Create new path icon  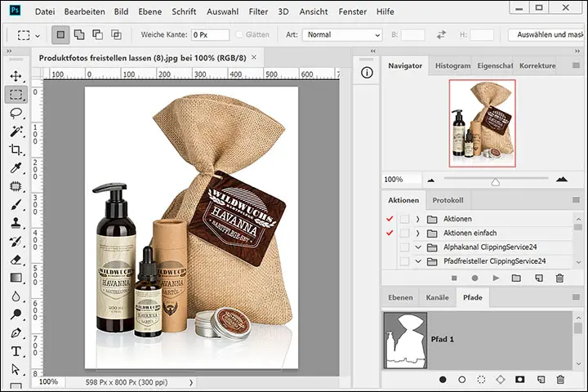[x=541, y=380]
